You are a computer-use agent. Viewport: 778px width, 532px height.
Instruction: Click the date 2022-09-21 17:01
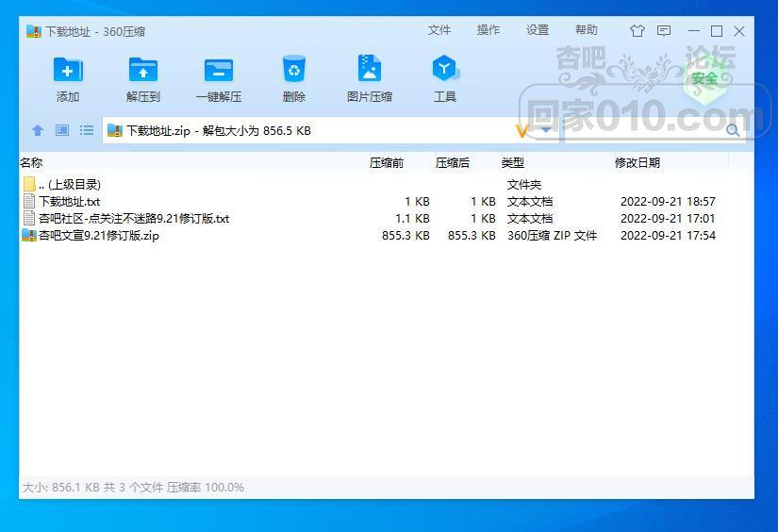(x=668, y=218)
